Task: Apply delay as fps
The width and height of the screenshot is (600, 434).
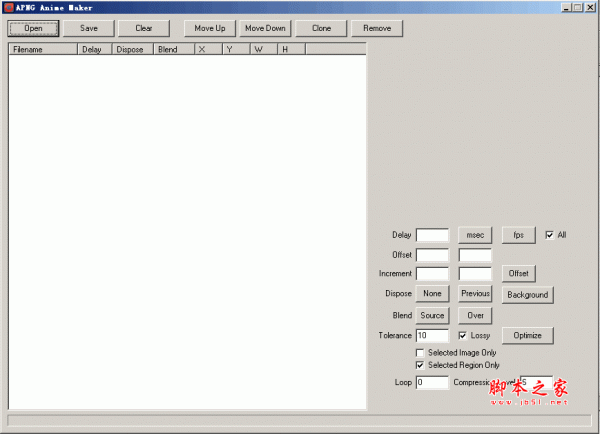Action: pos(518,235)
